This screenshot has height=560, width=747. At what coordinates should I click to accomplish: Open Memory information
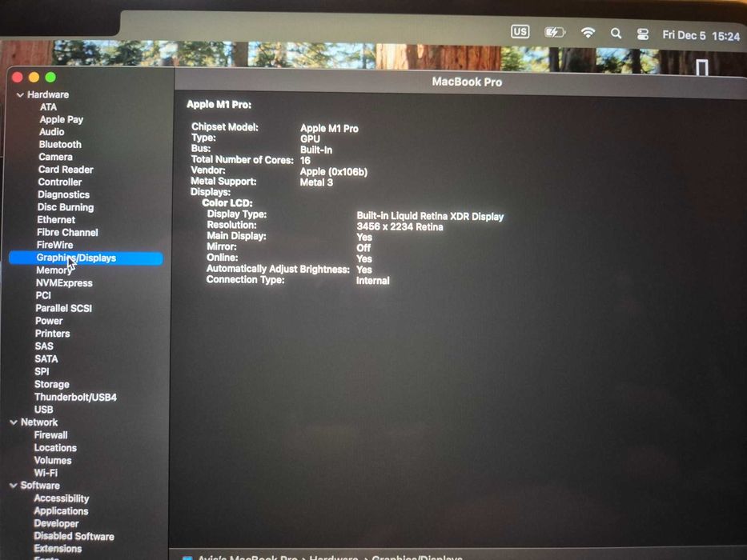point(54,270)
